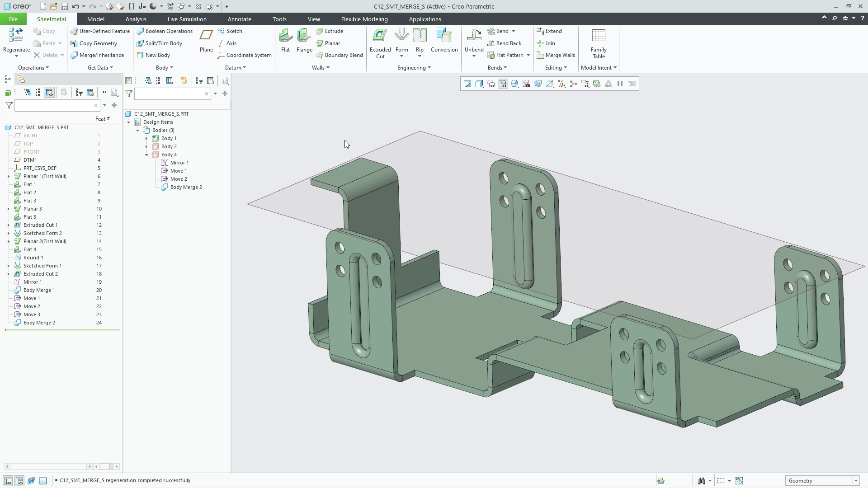Toggle Datum Display Filters icon
868x488 pixels.
click(561, 84)
